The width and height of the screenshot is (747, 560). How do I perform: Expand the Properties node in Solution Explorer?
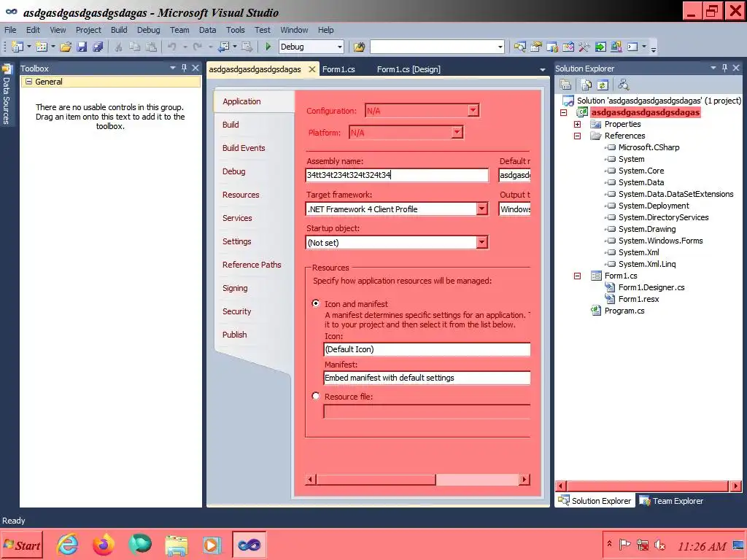pos(578,124)
